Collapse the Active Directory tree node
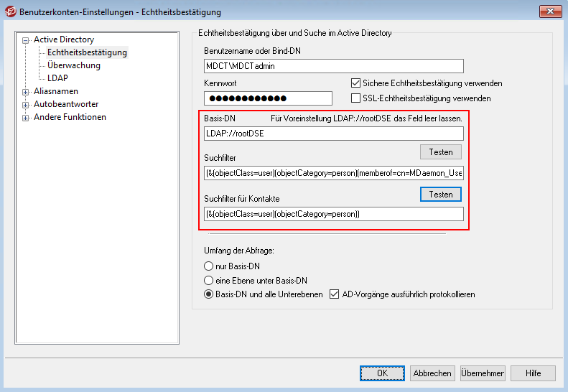568x392 pixels. [x=26, y=40]
